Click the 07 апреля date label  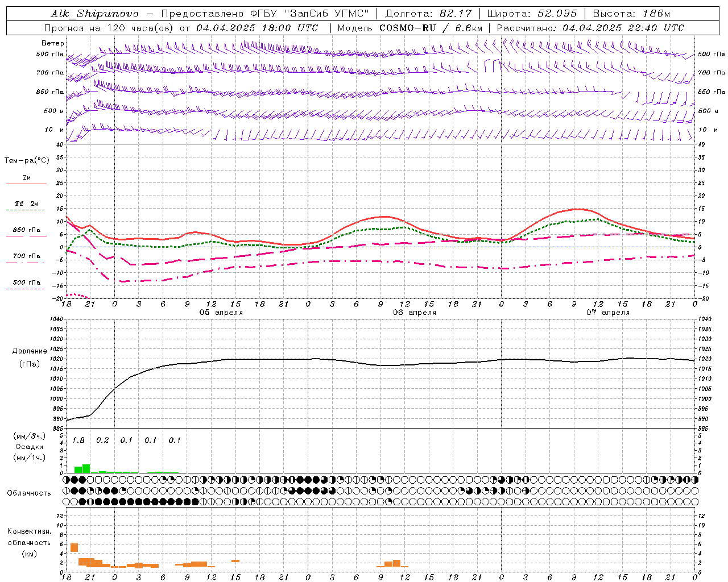coord(608,313)
